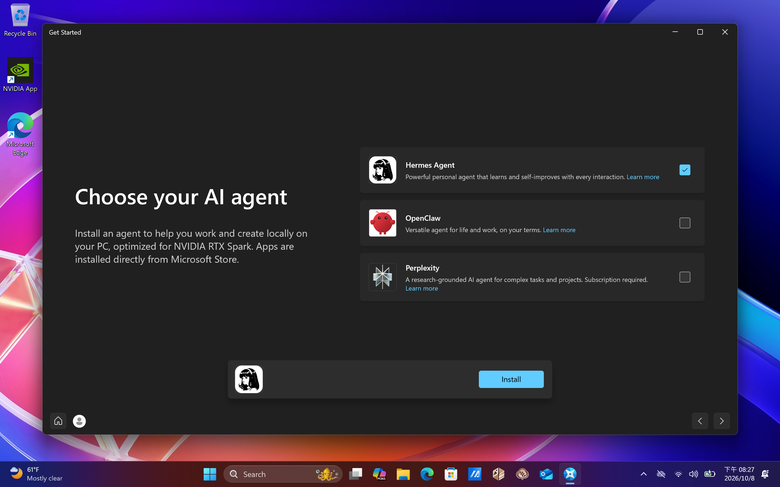Open the blue slash app in taskbar
Screen dimensions: 780x487
[475, 474]
